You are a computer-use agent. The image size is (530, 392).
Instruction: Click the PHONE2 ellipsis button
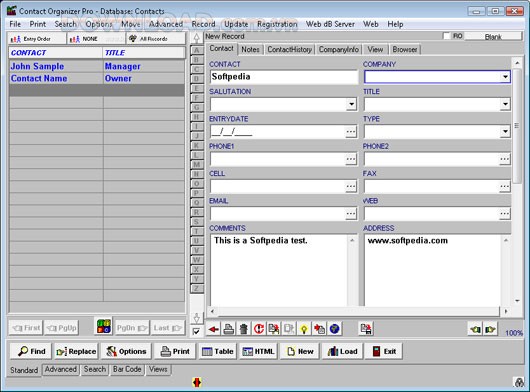click(x=505, y=159)
